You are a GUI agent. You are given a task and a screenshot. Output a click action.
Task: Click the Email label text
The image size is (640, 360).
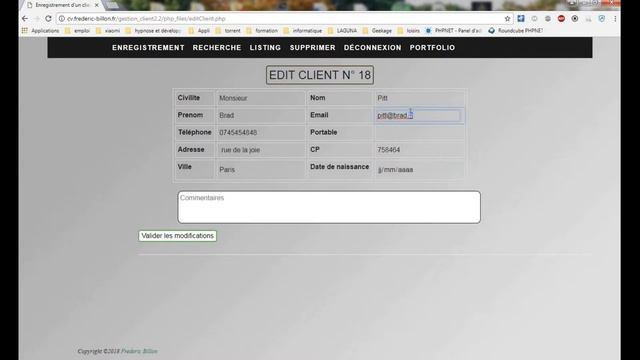319,115
